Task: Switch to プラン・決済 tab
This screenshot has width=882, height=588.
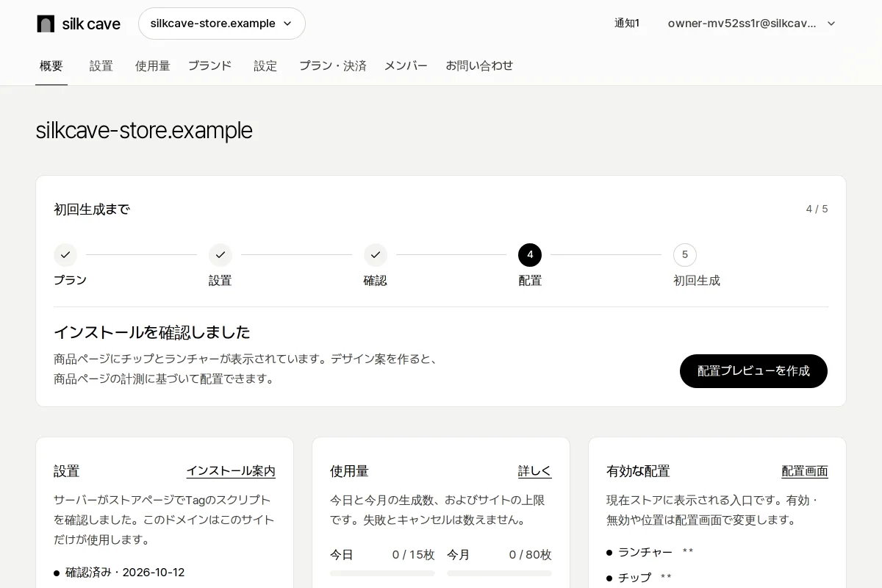Action: point(332,66)
